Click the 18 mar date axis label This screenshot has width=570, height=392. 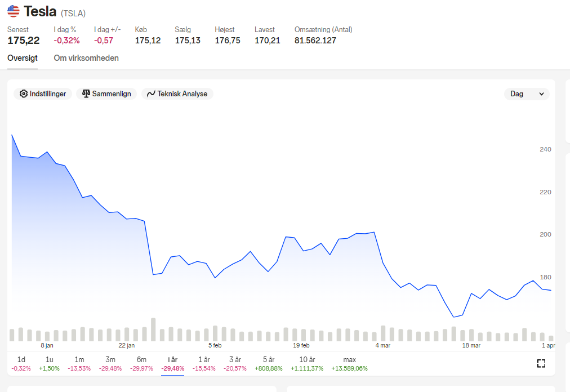[471, 345]
